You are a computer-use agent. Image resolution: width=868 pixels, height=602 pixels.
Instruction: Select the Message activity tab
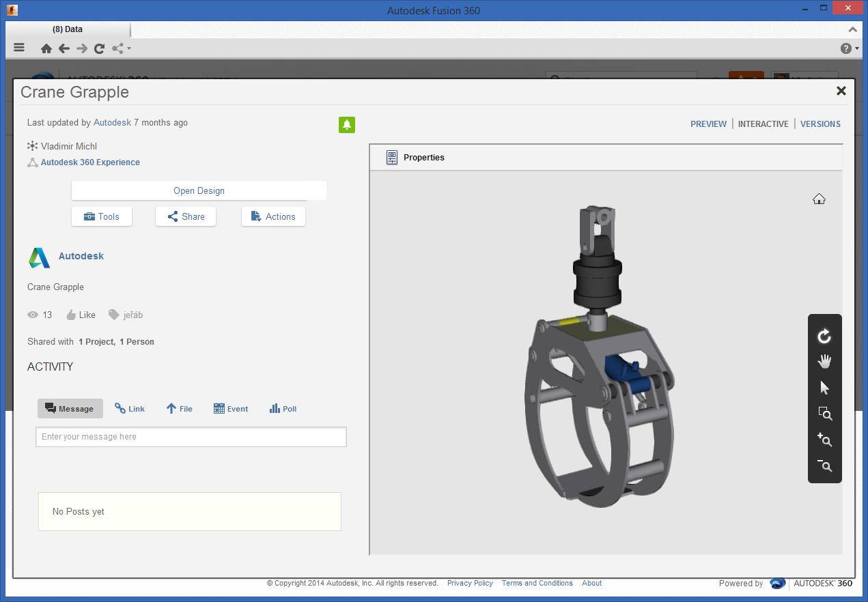point(70,409)
